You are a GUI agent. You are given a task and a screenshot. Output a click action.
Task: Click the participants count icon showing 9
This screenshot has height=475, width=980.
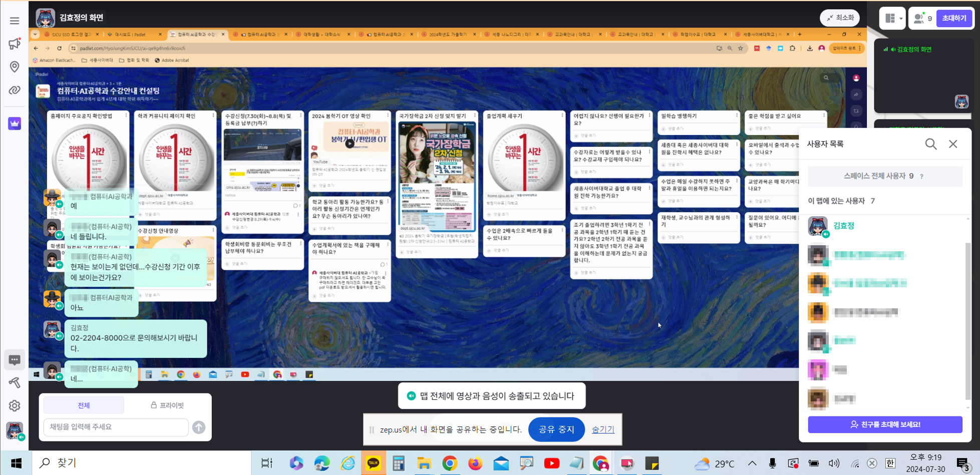(923, 19)
